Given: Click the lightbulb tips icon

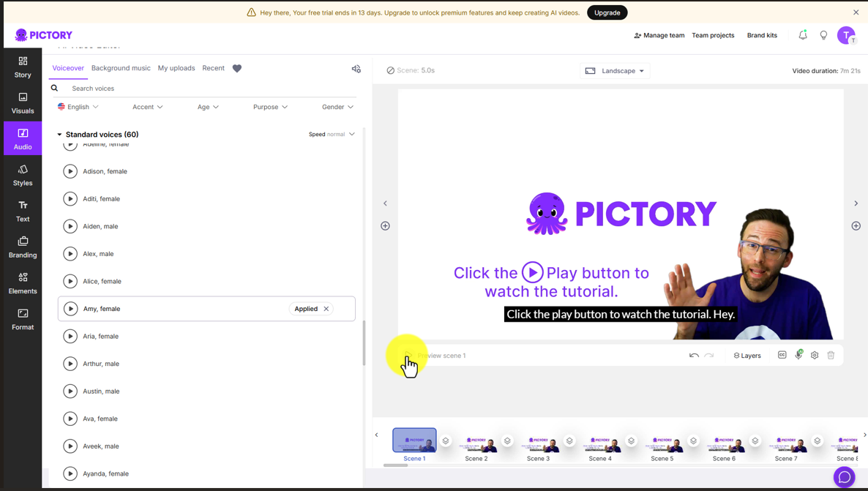Looking at the screenshot, I should 823,35.
